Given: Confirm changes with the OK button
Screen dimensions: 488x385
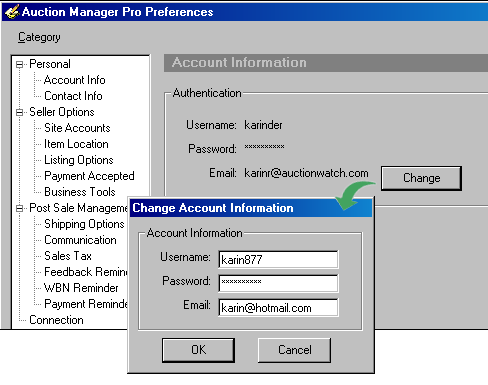Looking at the screenshot, I should click(x=198, y=350).
